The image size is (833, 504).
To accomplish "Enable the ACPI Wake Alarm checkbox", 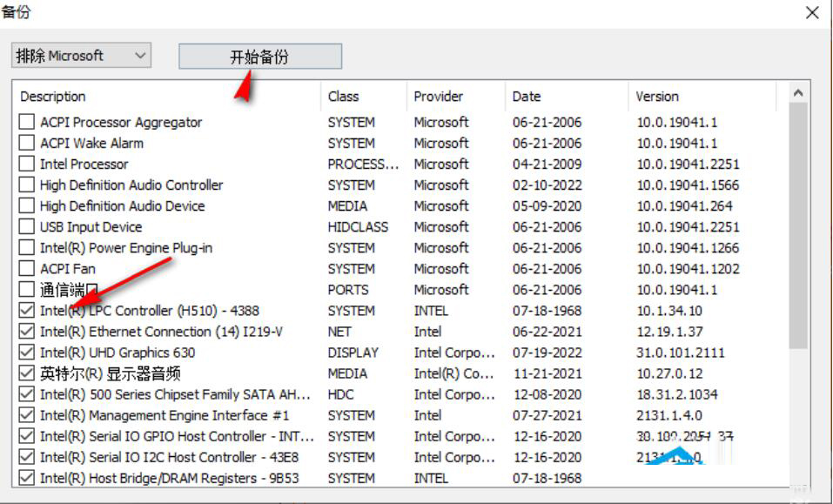I will tap(27, 144).
